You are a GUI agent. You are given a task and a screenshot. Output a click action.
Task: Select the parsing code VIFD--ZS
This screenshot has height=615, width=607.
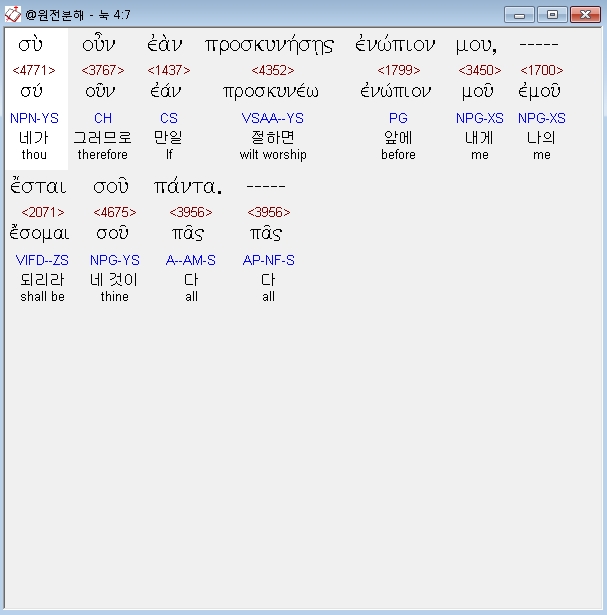click(x=42, y=260)
